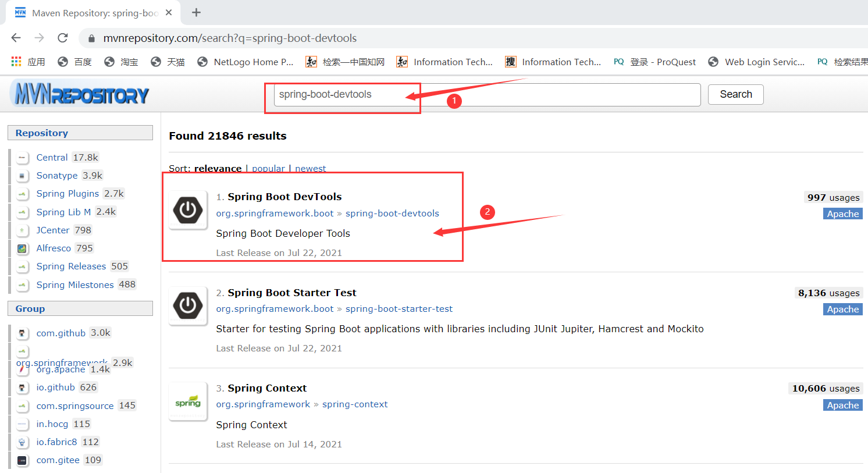The height and width of the screenshot is (473, 868).
Task: Filter by the com.github group
Action: pyautogui.click(x=61, y=333)
